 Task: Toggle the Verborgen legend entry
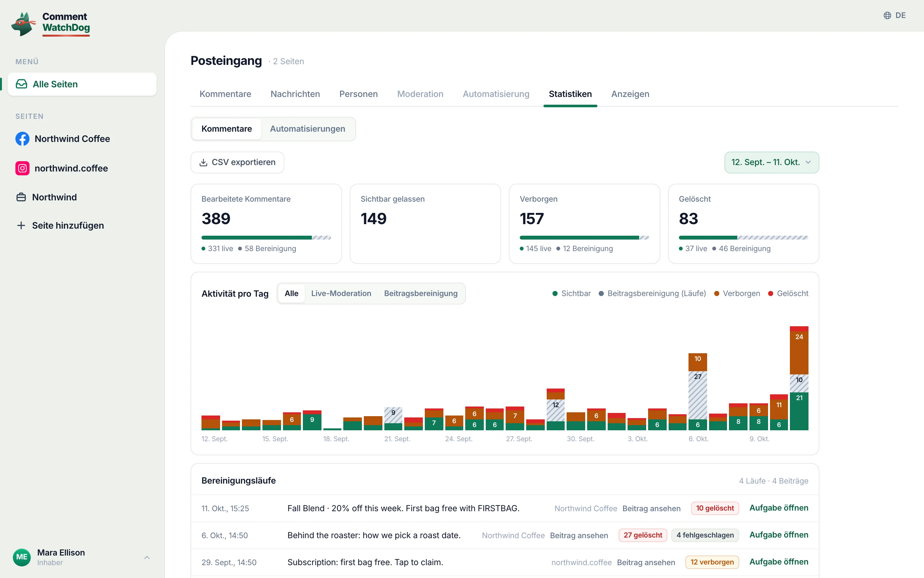click(737, 293)
